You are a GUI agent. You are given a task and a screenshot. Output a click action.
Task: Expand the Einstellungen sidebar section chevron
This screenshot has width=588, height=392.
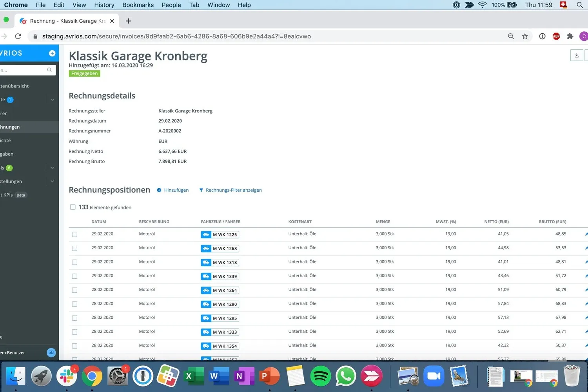pyautogui.click(x=52, y=181)
